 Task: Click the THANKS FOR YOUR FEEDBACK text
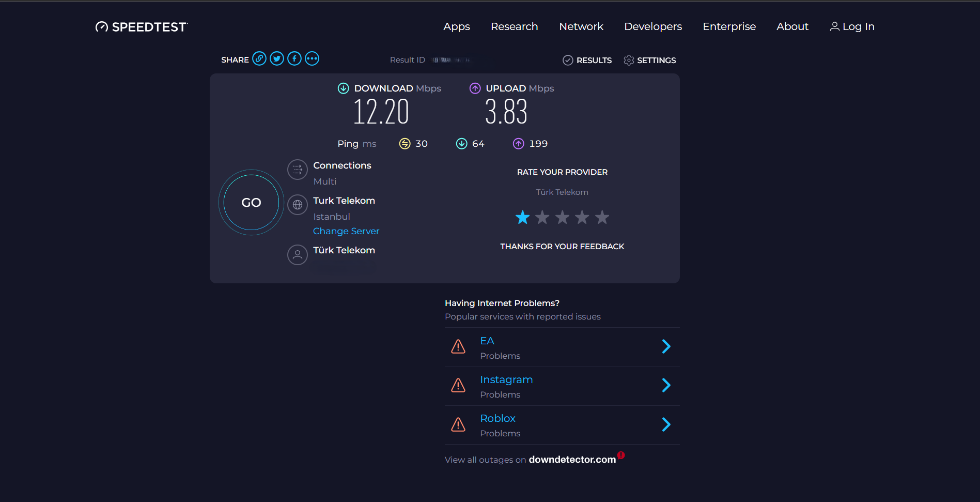[x=563, y=247]
